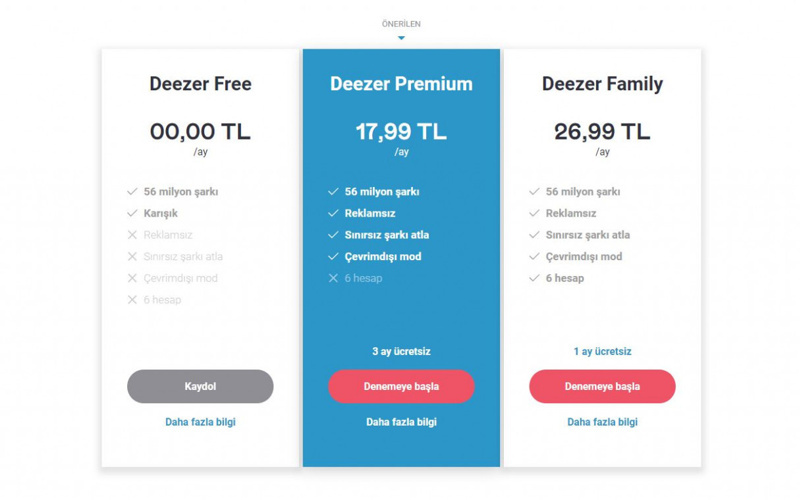Start the Deezer Family trial with Denemeye başla
The image size is (800, 500).
602,386
